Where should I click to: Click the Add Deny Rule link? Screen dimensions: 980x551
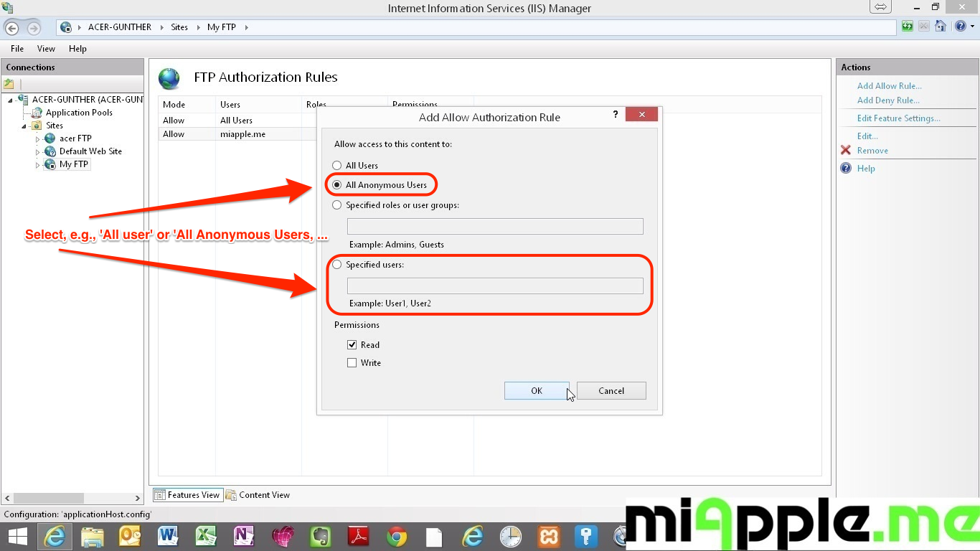pos(887,100)
